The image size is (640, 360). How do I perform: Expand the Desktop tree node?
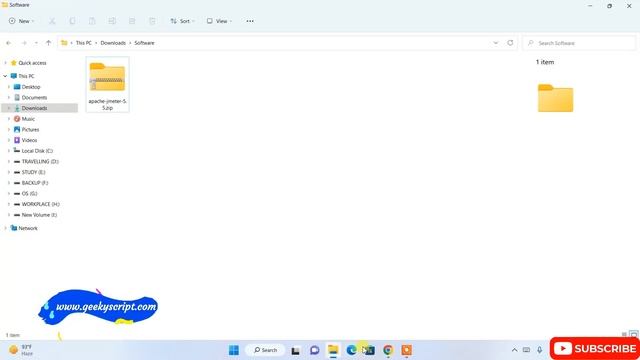tap(9, 87)
